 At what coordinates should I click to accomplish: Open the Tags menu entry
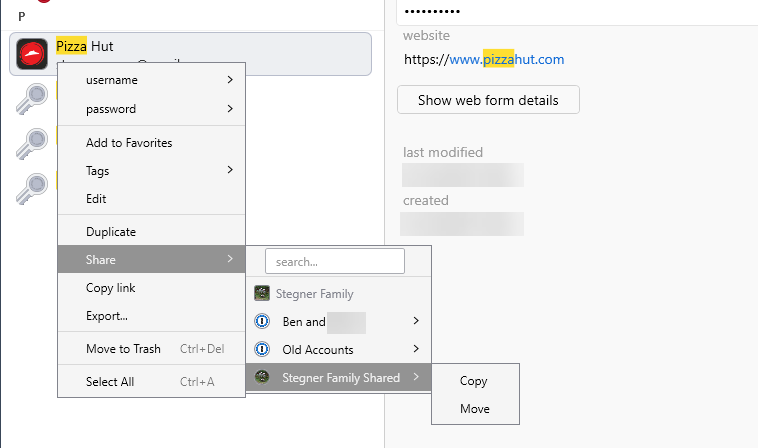click(151, 171)
